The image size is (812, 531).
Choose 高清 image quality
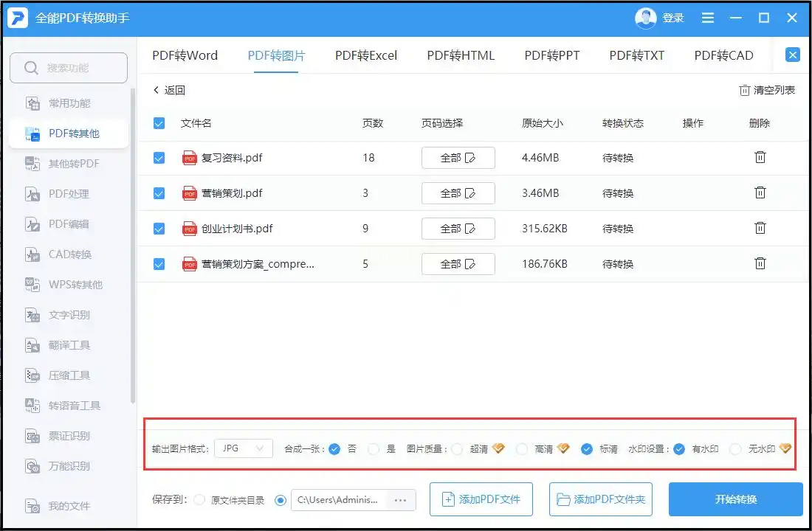coord(521,448)
